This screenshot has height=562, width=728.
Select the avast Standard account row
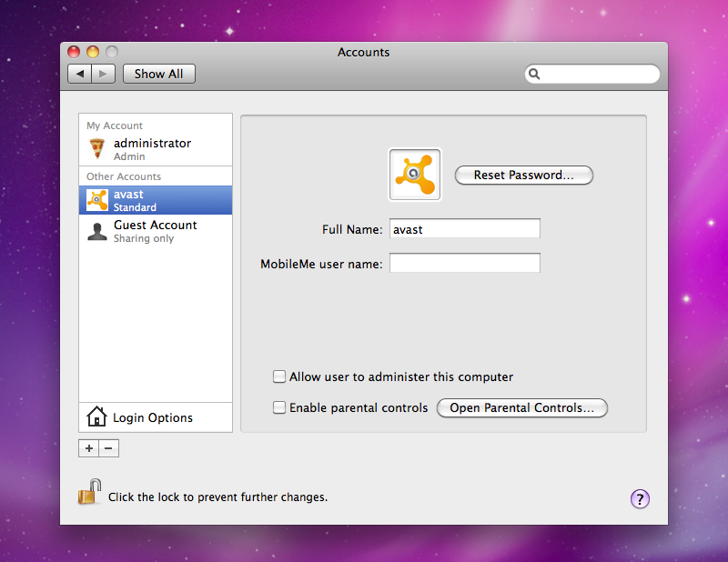(x=156, y=200)
